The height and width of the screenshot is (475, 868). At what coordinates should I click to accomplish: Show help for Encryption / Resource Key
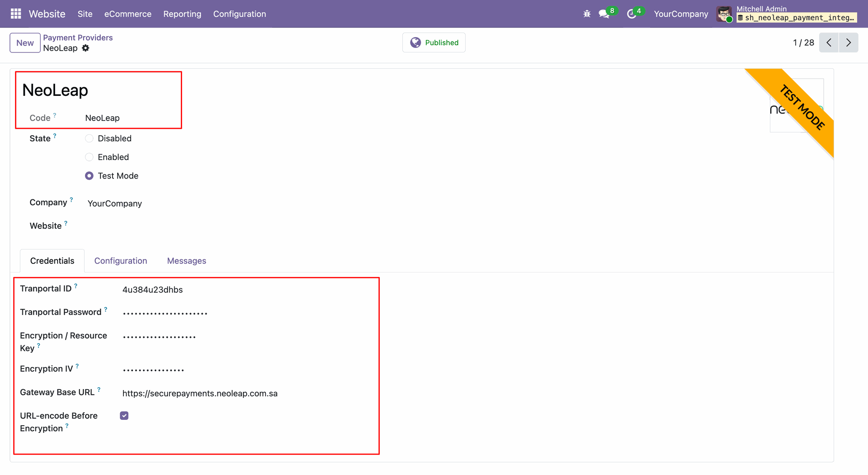tap(38, 345)
